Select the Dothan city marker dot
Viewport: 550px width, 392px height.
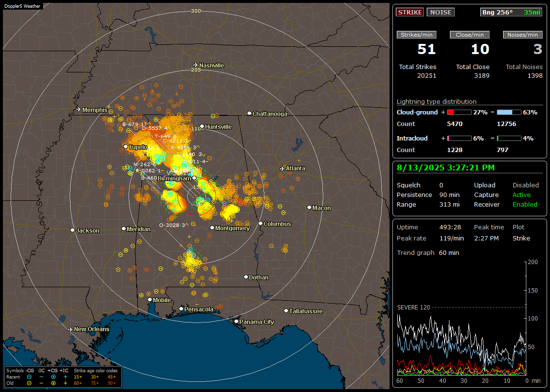point(246,277)
